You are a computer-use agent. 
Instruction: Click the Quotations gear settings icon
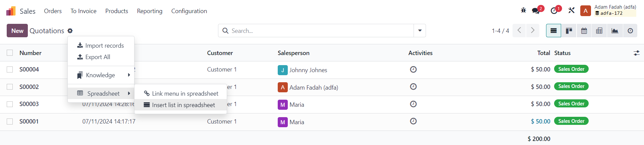coord(70,31)
